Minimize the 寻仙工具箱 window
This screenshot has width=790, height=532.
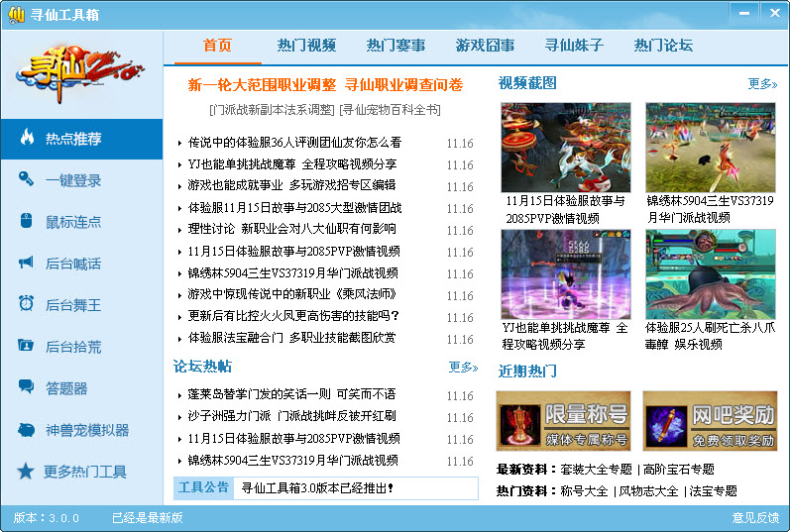(744, 14)
